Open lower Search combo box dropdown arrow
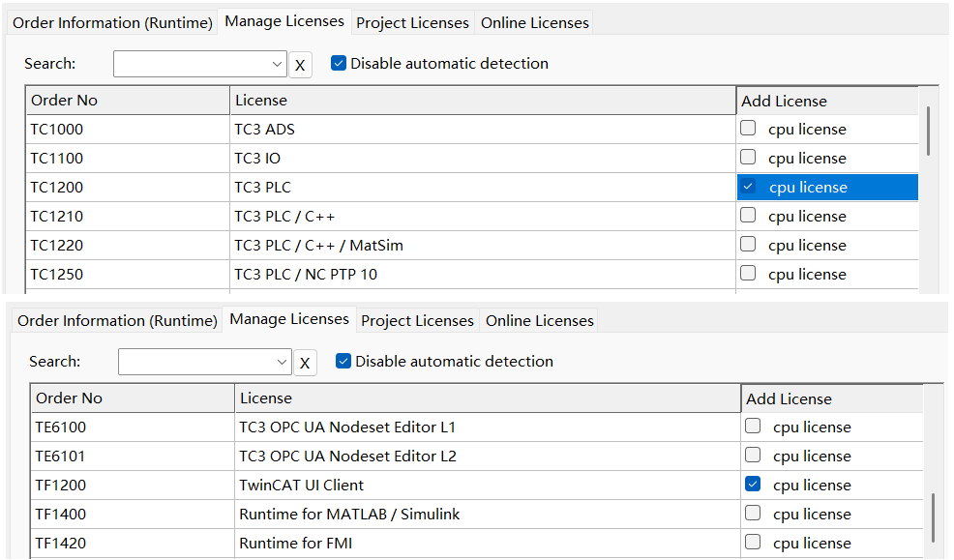954x560 pixels. click(x=282, y=362)
